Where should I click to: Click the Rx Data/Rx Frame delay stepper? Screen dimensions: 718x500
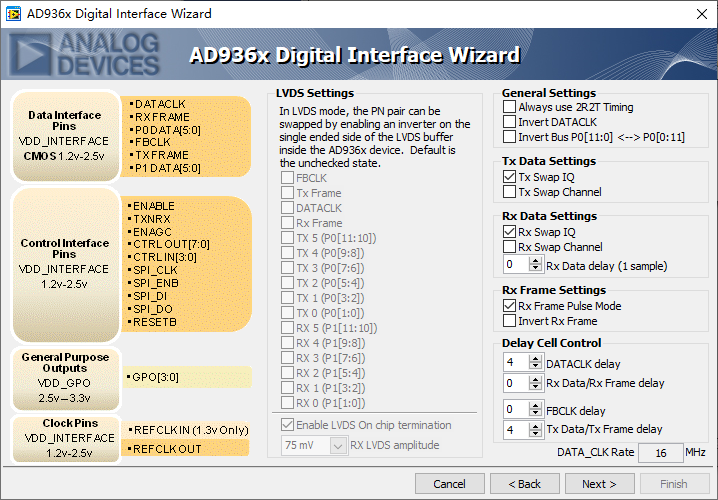[x=535, y=382]
